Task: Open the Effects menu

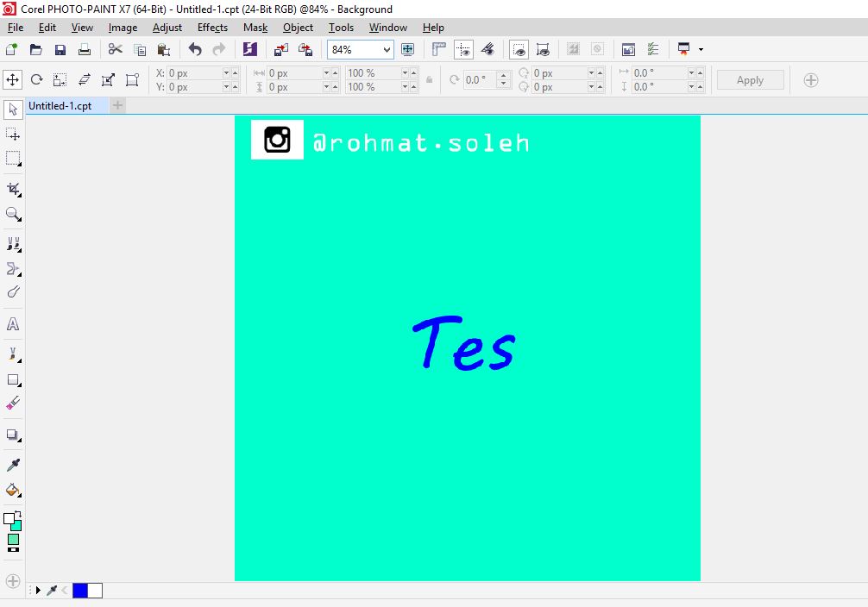Action: (x=212, y=28)
